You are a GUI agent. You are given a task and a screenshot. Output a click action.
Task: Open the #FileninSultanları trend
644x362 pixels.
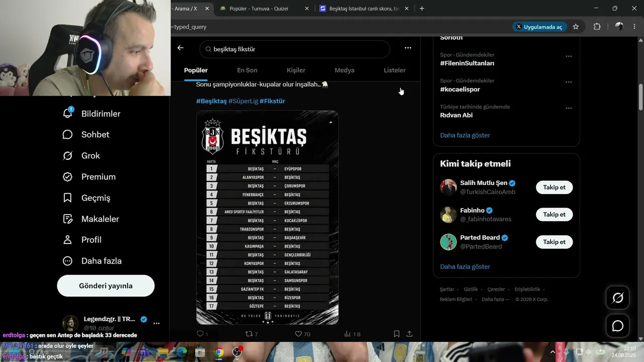point(467,63)
